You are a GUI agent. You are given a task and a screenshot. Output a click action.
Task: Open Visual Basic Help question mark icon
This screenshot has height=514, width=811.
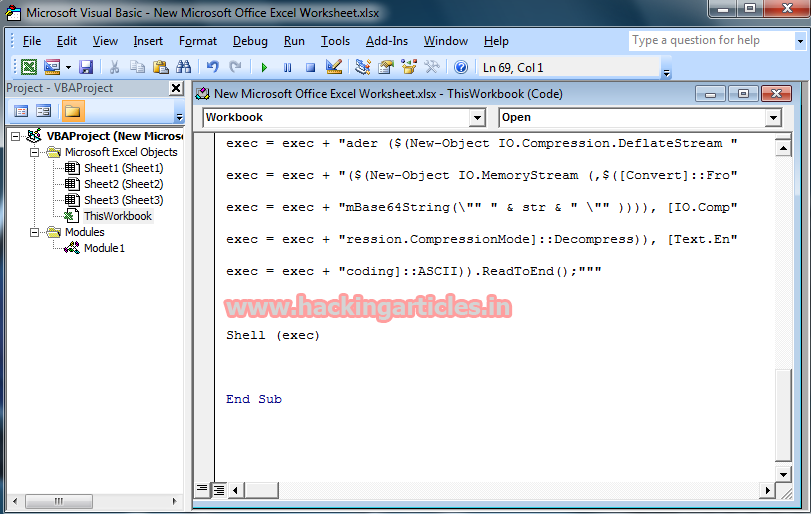461,67
